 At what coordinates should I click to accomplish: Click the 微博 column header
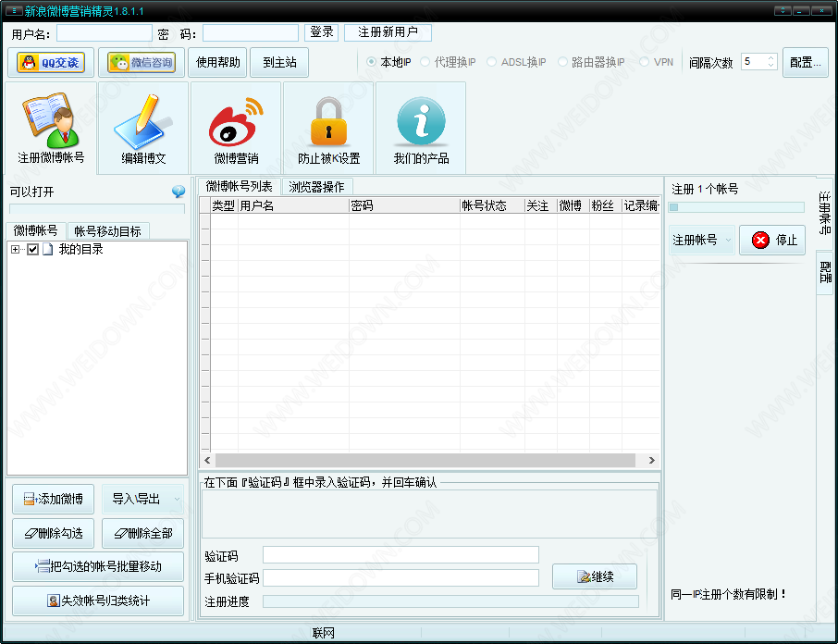573,205
